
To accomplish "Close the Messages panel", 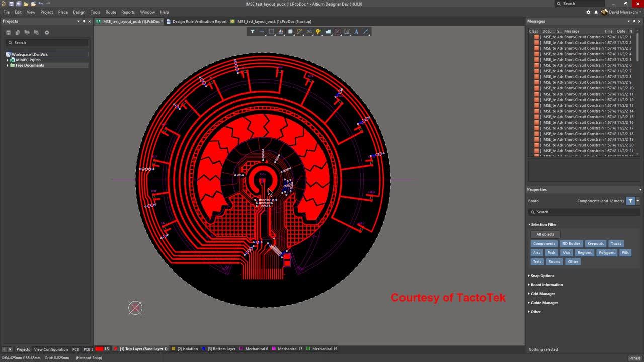I will (x=640, y=21).
